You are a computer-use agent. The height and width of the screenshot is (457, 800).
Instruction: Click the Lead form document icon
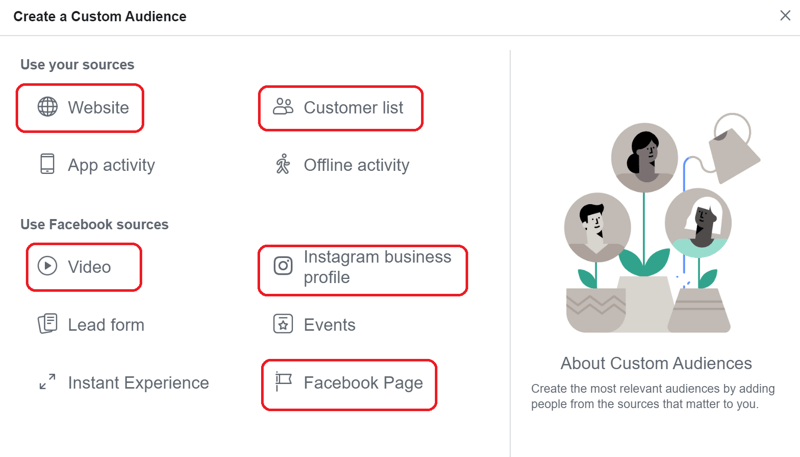(47, 324)
